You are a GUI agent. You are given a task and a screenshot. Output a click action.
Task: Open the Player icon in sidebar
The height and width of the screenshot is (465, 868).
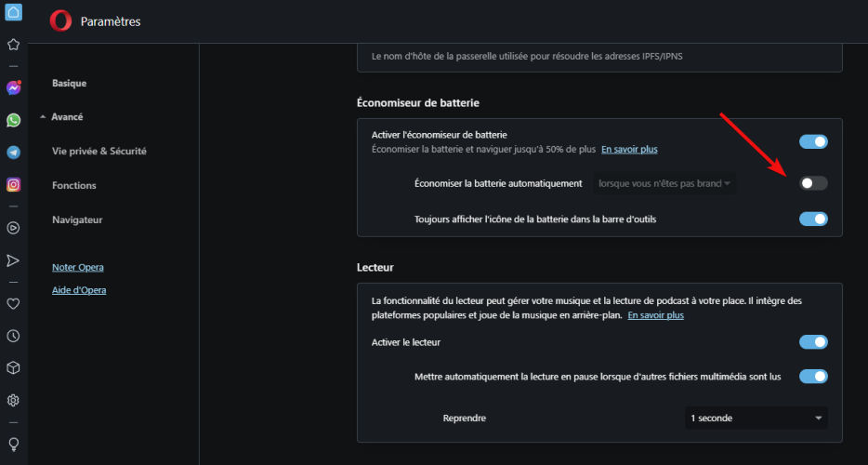point(13,228)
